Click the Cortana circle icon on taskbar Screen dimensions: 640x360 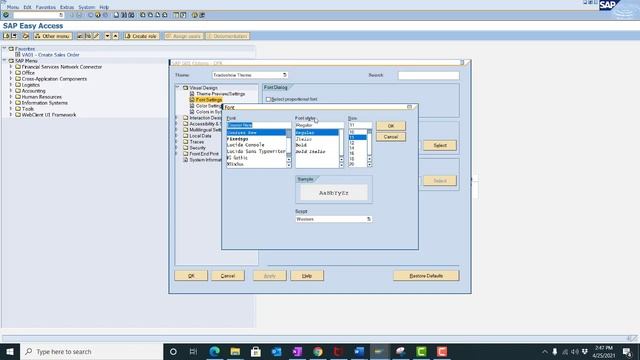coord(173,351)
